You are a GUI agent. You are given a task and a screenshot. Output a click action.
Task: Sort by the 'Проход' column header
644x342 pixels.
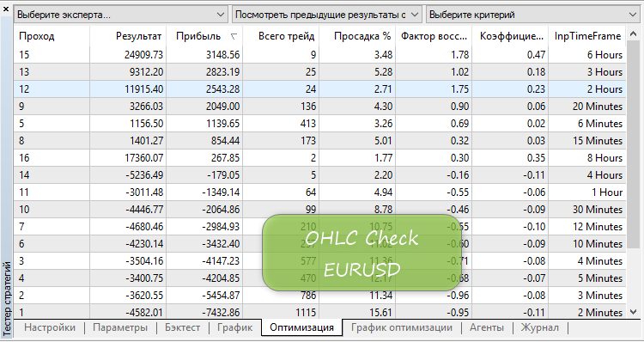point(52,36)
